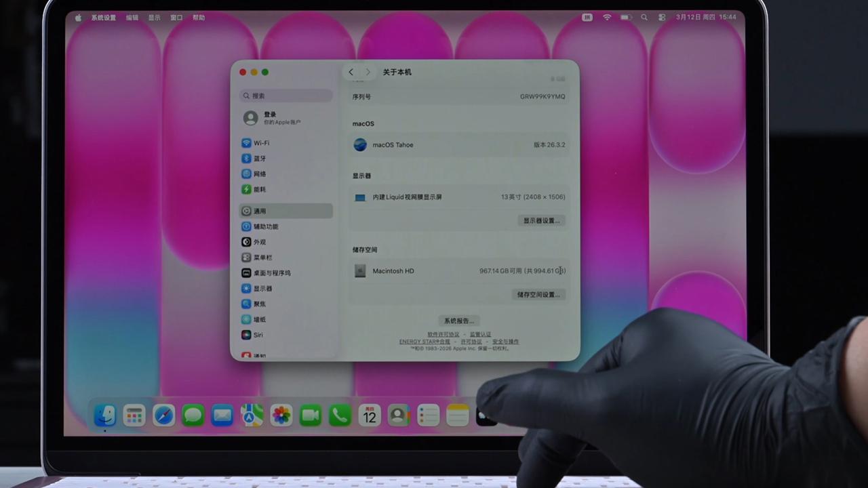Open 桌面与程序坞 in sidebar
Viewport: 868px width, 488px height.
[x=286, y=273]
